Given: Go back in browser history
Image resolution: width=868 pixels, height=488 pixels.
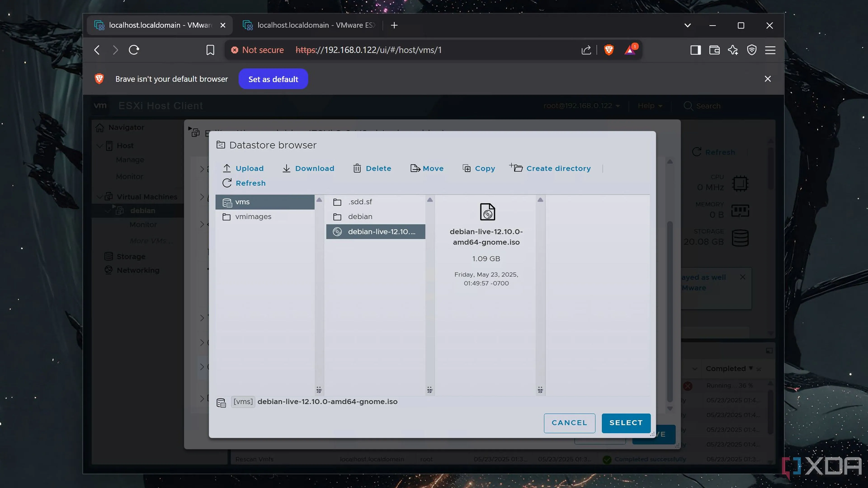Looking at the screenshot, I should point(97,50).
